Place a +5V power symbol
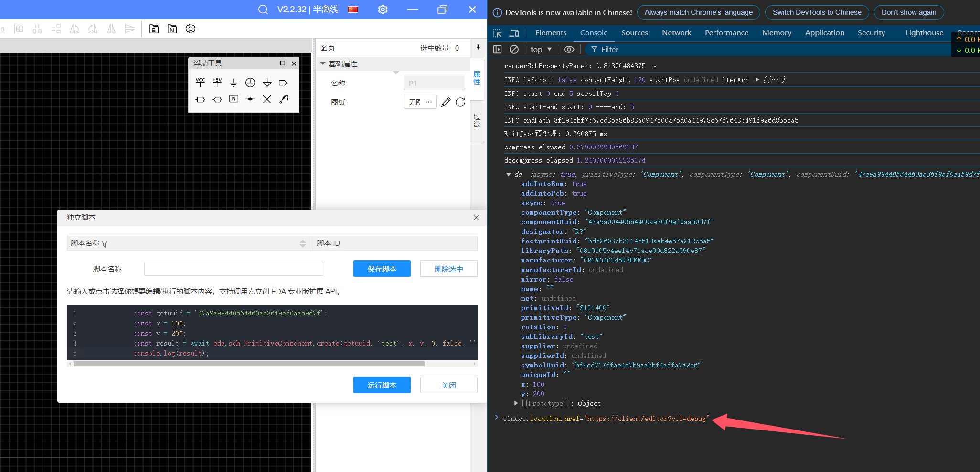The width and height of the screenshot is (980, 472). click(217, 83)
